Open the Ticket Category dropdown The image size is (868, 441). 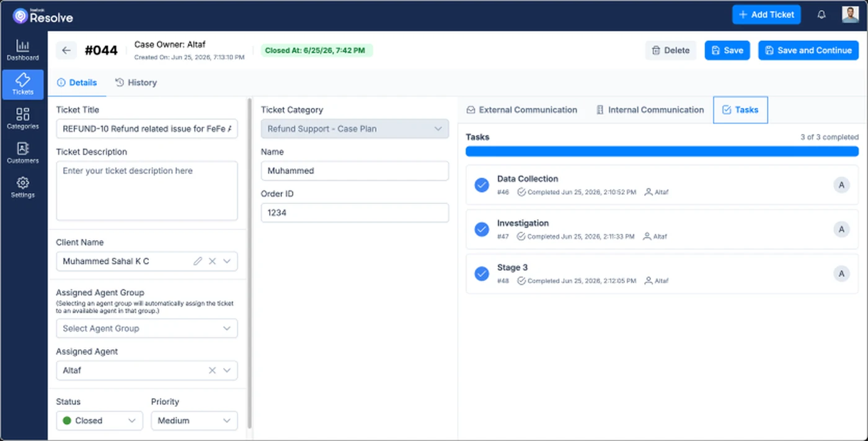(355, 129)
